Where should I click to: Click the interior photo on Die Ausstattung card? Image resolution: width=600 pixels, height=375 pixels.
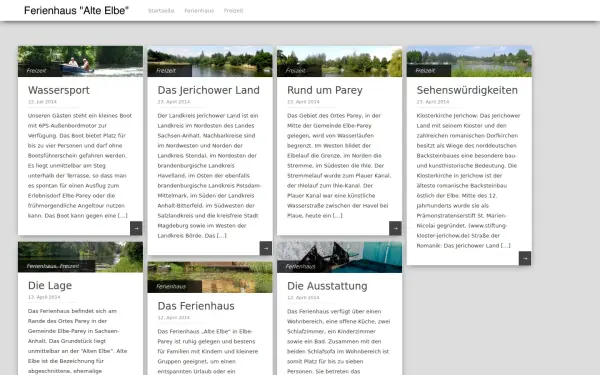pyautogui.click(x=339, y=257)
